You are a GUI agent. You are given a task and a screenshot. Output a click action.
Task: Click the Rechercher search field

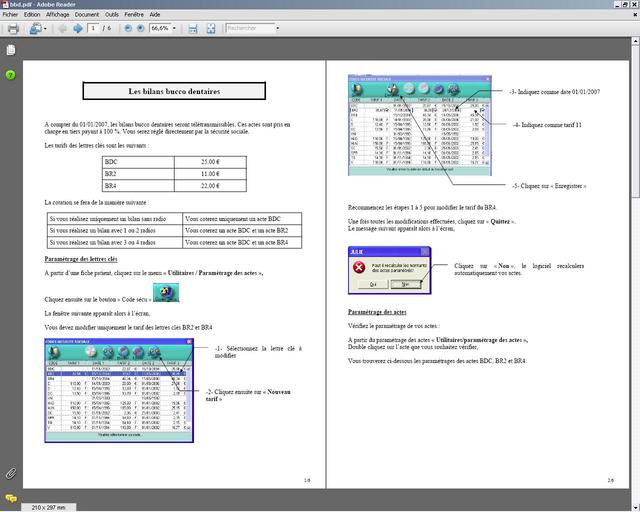pyautogui.click(x=250, y=28)
